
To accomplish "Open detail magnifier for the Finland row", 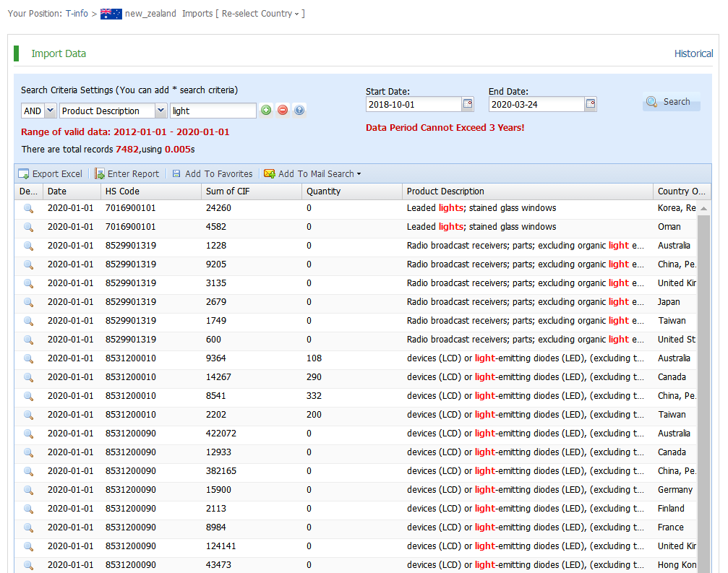I will [29, 509].
